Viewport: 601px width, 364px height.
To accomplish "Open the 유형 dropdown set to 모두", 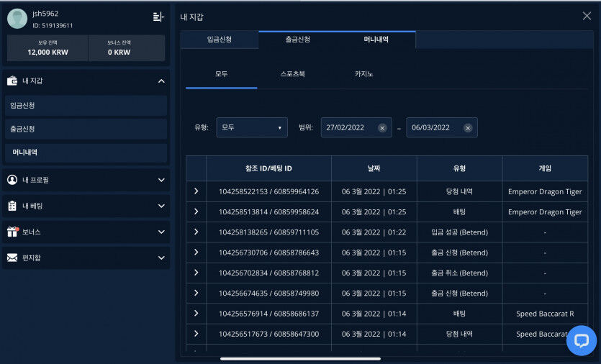I will tap(252, 127).
